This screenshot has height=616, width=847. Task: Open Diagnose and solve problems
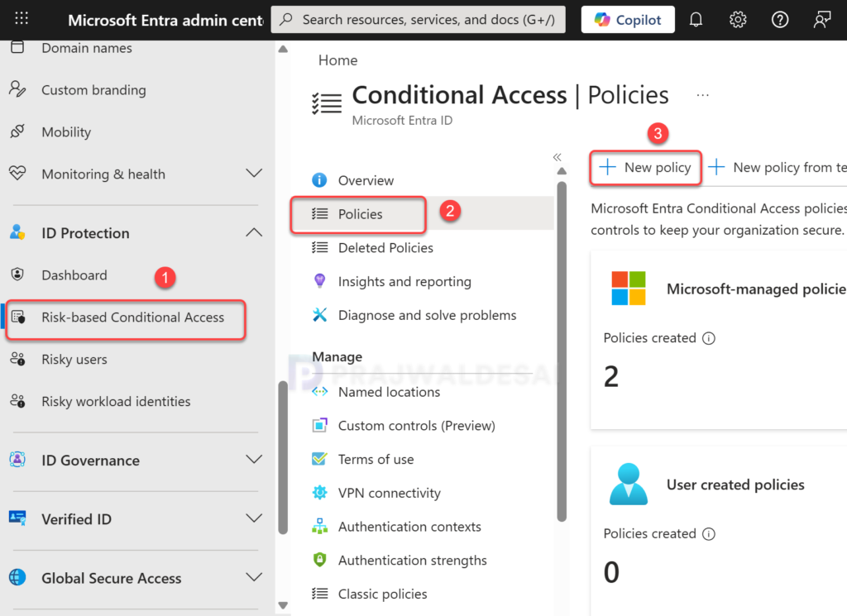pyautogui.click(x=427, y=315)
